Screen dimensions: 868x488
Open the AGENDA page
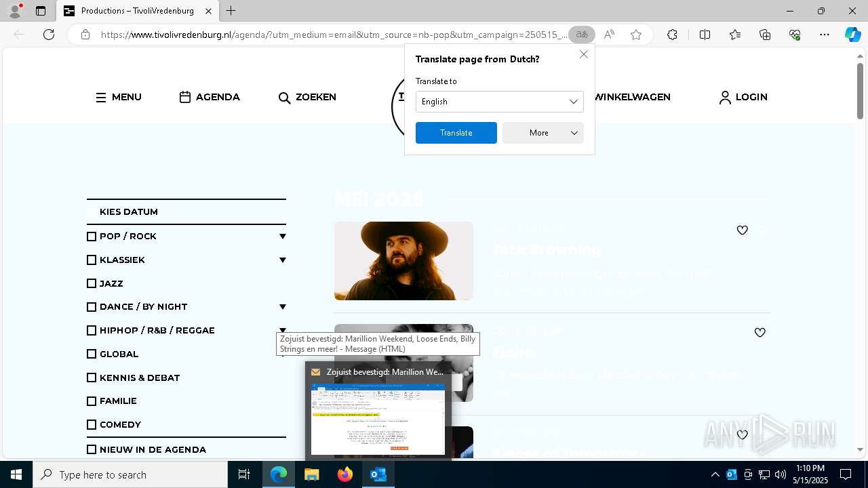click(210, 98)
